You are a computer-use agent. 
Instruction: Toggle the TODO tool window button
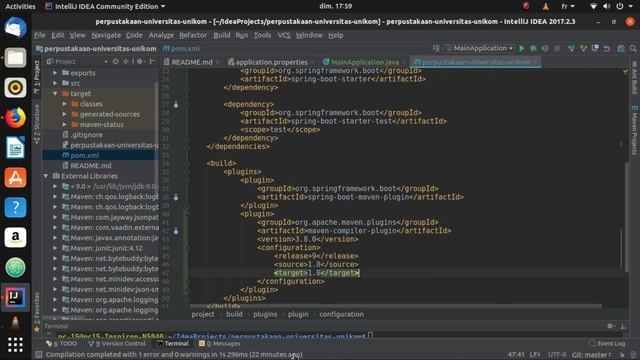click(x=62, y=344)
